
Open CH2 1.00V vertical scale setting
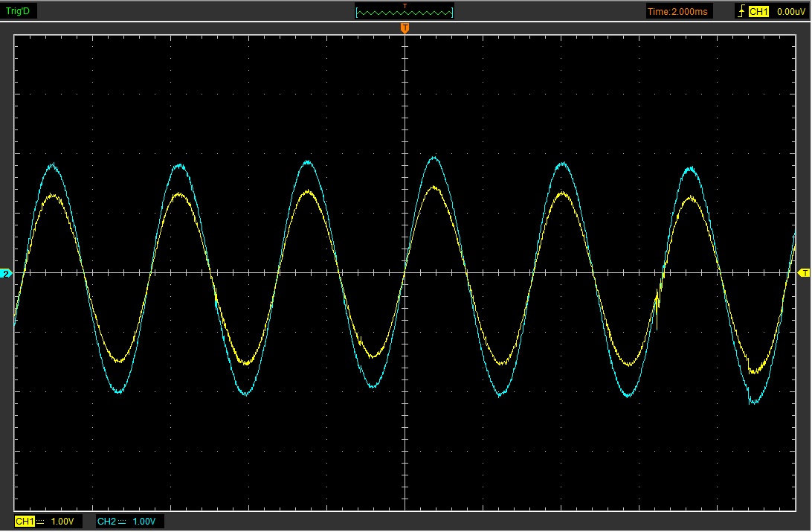(x=144, y=522)
